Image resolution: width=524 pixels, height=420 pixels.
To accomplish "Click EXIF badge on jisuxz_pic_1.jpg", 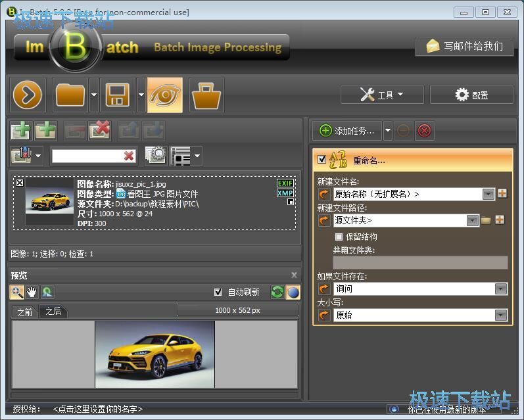I will click(x=285, y=183).
